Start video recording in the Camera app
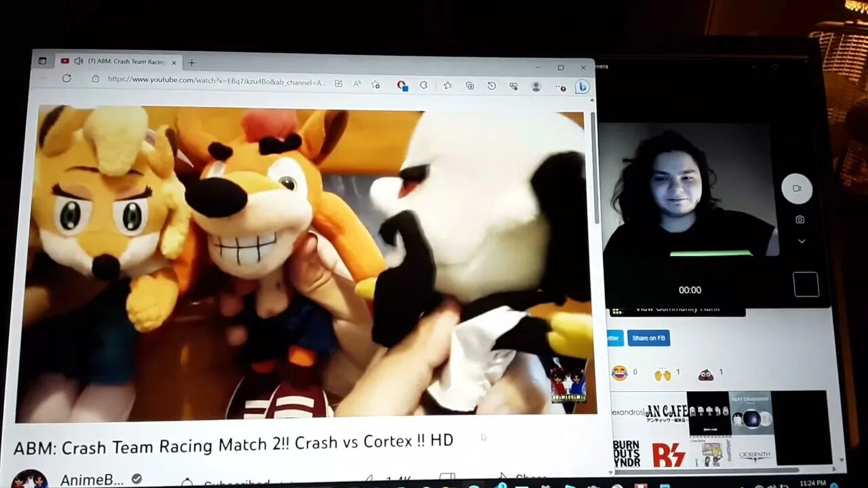 coord(797,188)
